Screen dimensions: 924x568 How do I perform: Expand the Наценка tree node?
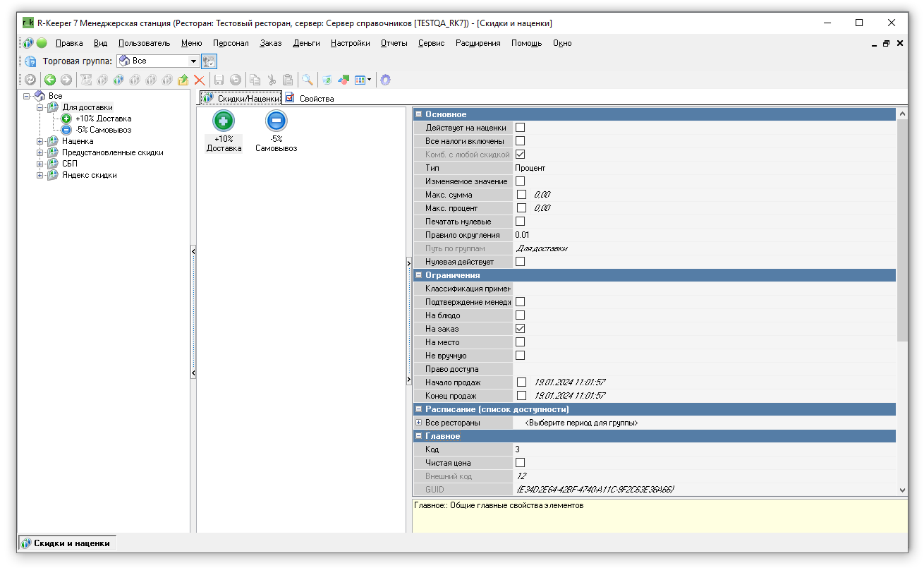point(40,141)
